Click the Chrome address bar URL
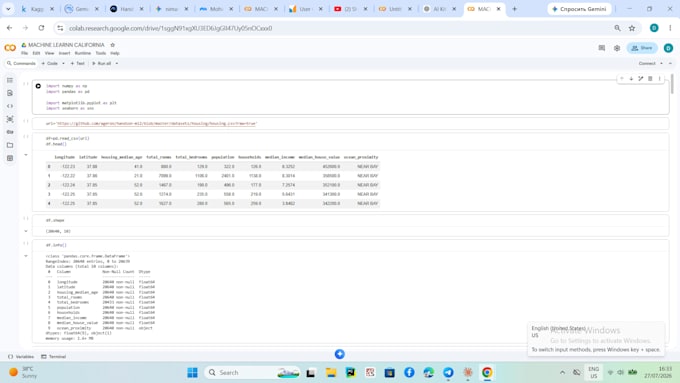680x383 pixels. click(x=170, y=28)
